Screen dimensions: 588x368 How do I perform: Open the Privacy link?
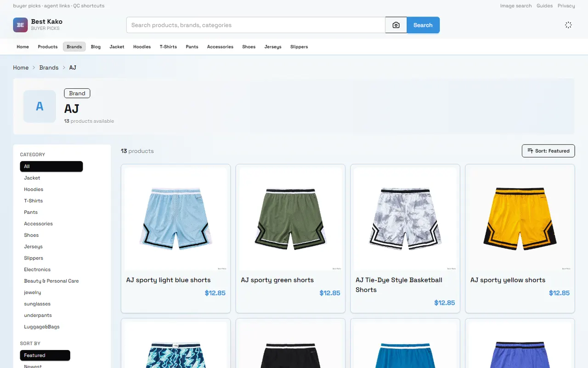coord(566,6)
